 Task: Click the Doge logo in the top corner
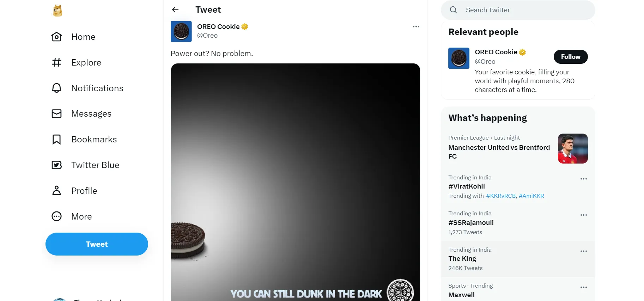pos(57,11)
